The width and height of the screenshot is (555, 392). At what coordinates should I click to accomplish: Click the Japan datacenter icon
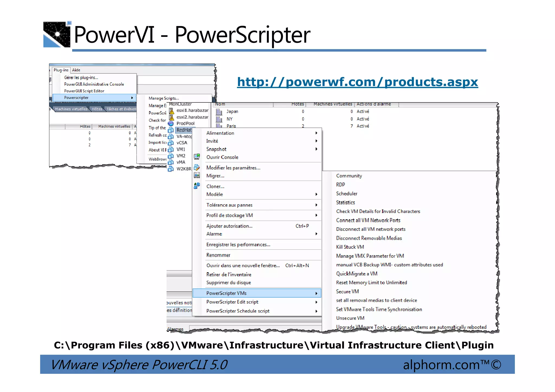coord(219,112)
